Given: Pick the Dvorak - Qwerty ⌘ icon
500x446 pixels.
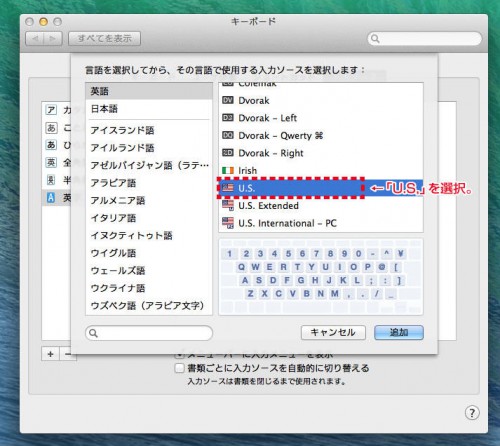Looking at the screenshot, I should 228,135.
